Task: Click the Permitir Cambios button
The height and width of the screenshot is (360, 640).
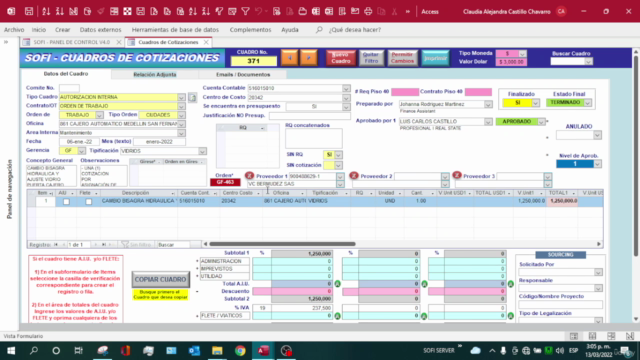Action: click(402, 58)
